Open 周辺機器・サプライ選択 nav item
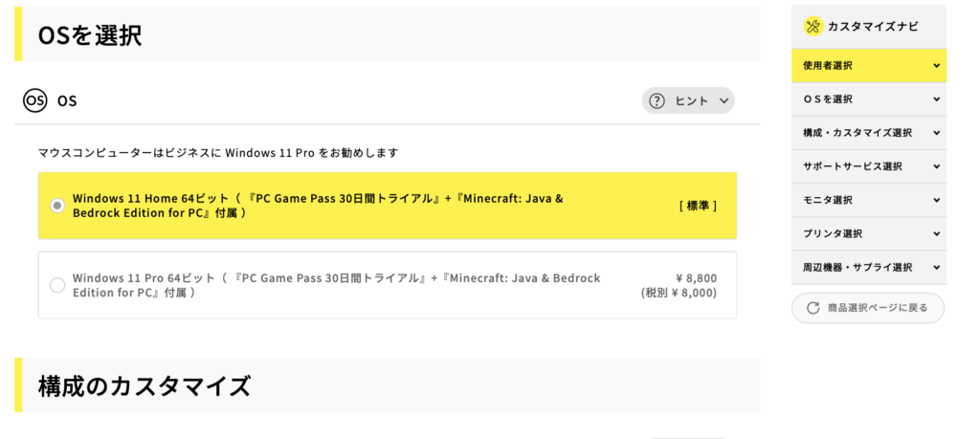 857,267
